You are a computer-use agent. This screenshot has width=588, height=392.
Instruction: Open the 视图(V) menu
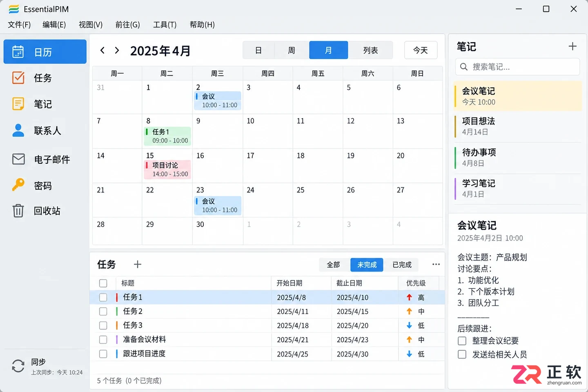pos(91,24)
